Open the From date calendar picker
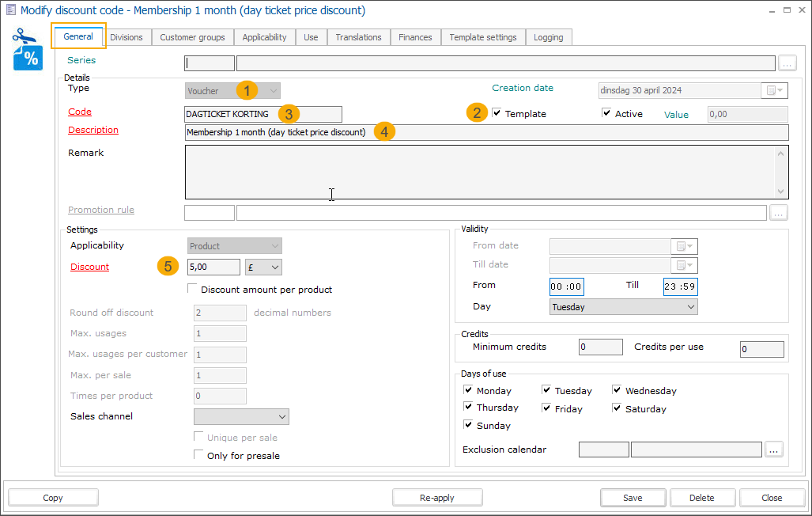Viewport: 812px width, 516px height. coord(684,246)
